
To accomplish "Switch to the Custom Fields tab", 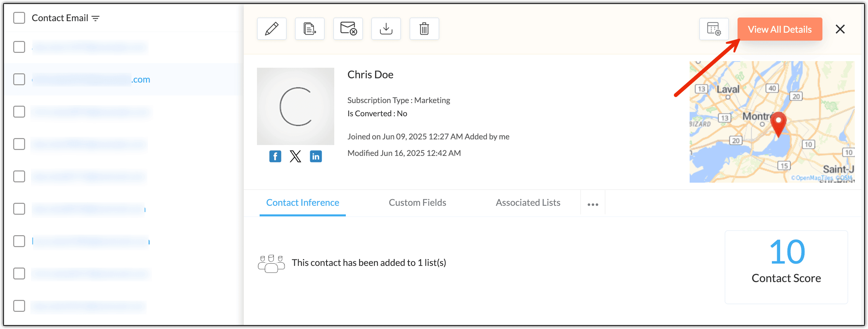I will (x=417, y=202).
